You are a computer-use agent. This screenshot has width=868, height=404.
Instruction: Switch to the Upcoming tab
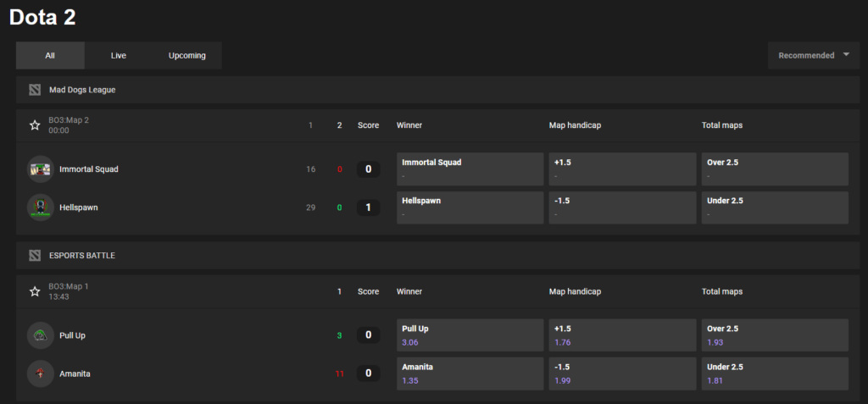(186, 56)
